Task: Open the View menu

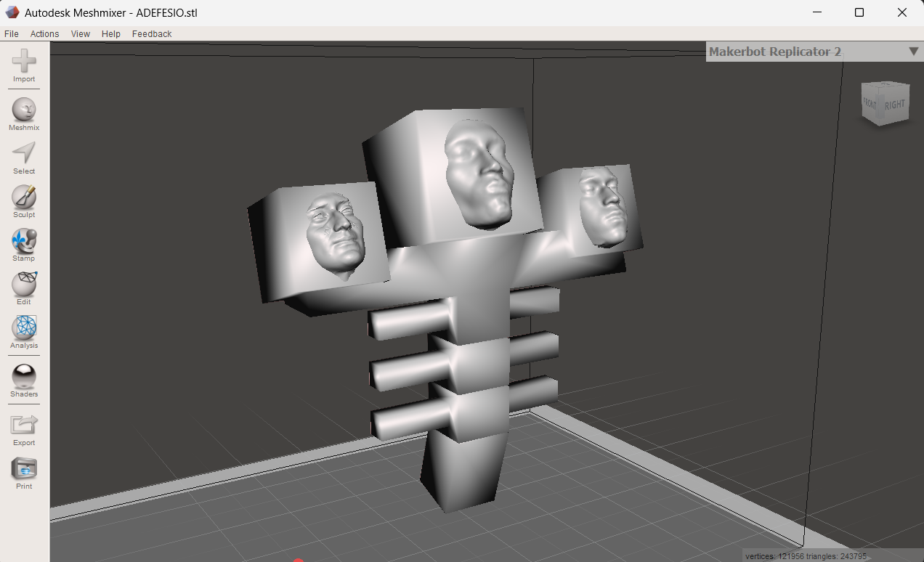Action: coord(81,34)
